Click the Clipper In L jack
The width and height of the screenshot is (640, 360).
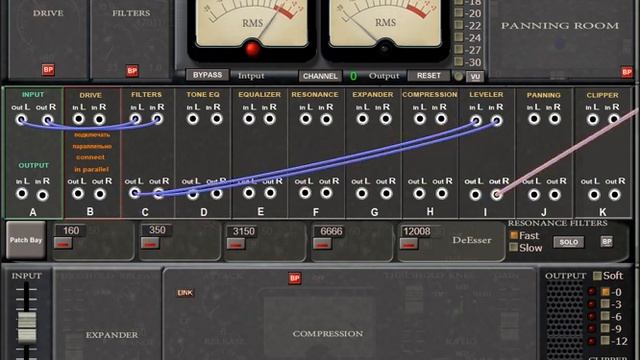(x=593, y=119)
